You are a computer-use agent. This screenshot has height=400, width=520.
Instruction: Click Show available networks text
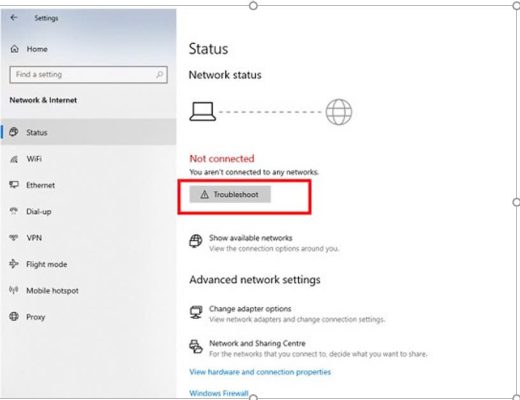click(x=251, y=238)
